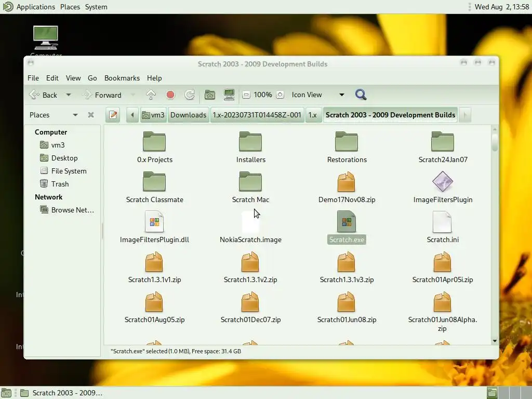Viewport: 532px width, 399px height.
Task: Click the clock showing Wed Aug 2
Action: (502, 7)
